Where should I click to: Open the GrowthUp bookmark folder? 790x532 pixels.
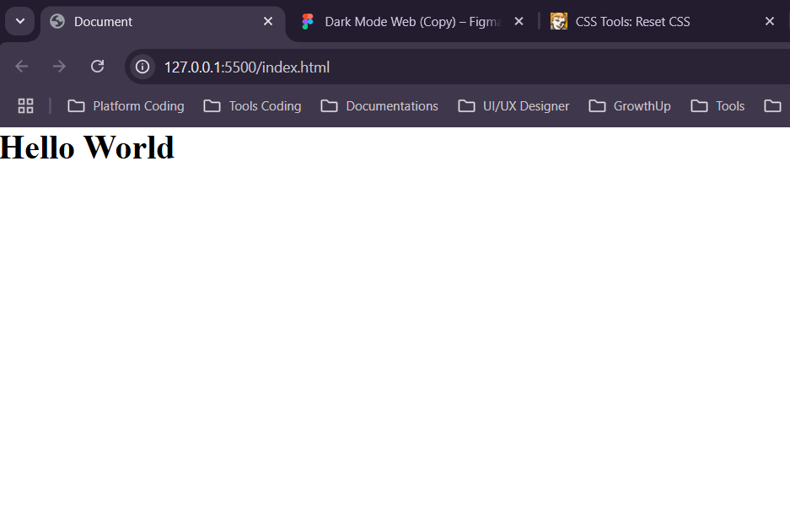(x=631, y=105)
